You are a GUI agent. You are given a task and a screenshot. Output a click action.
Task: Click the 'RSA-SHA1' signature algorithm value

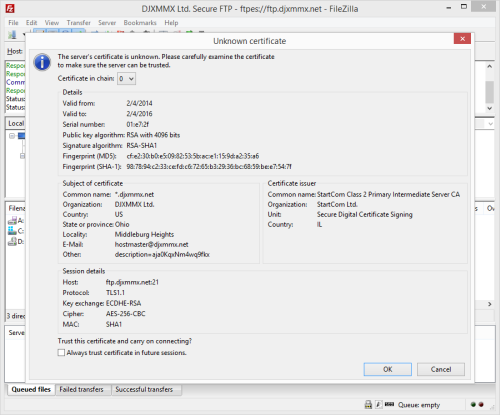[142, 145]
